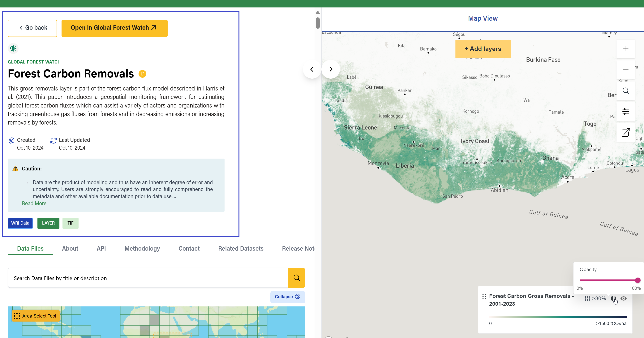This screenshot has width=644, height=338.
Task: Click the map zoom in plus icon
Action: coord(625,49)
